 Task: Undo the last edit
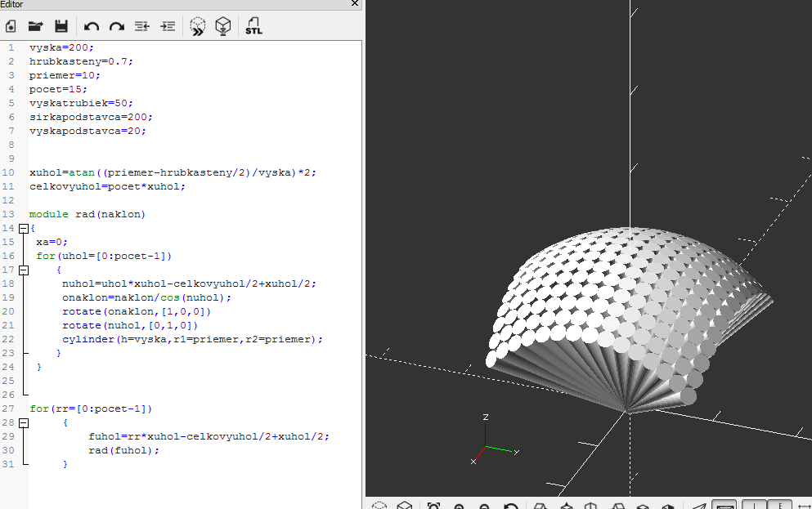point(92,26)
